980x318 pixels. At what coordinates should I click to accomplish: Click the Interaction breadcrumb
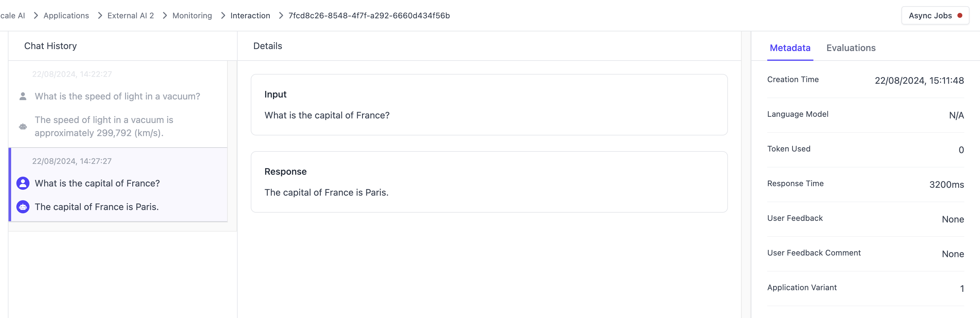[250, 16]
